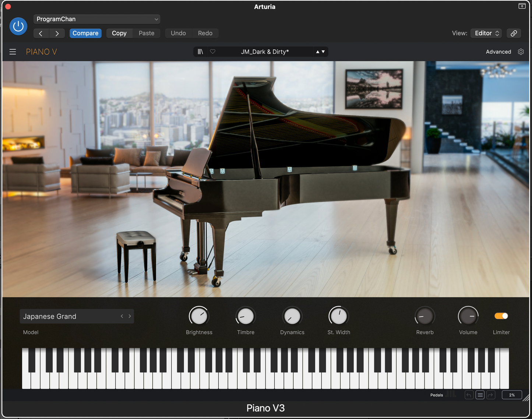The height and width of the screenshot is (419, 532).
Task: Open the Advanced panel
Action: point(498,52)
